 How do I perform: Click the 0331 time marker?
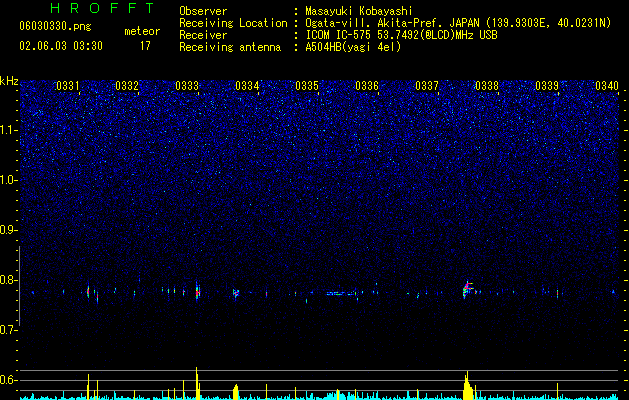click(67, 86)
